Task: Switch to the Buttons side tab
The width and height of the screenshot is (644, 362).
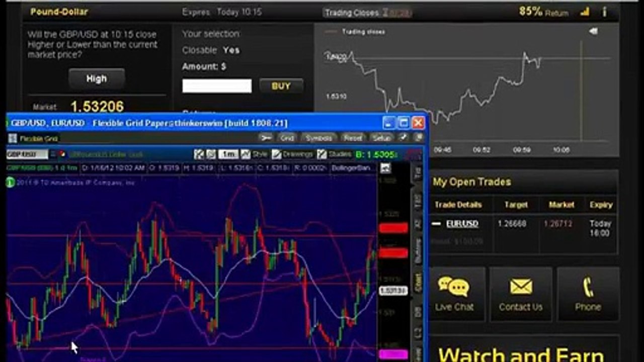Action: click(x=418, y=251)
